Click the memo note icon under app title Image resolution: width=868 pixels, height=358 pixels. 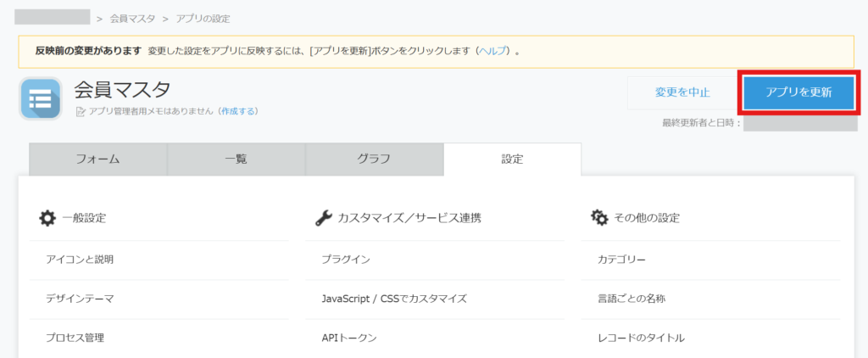(x=81, y=111)
